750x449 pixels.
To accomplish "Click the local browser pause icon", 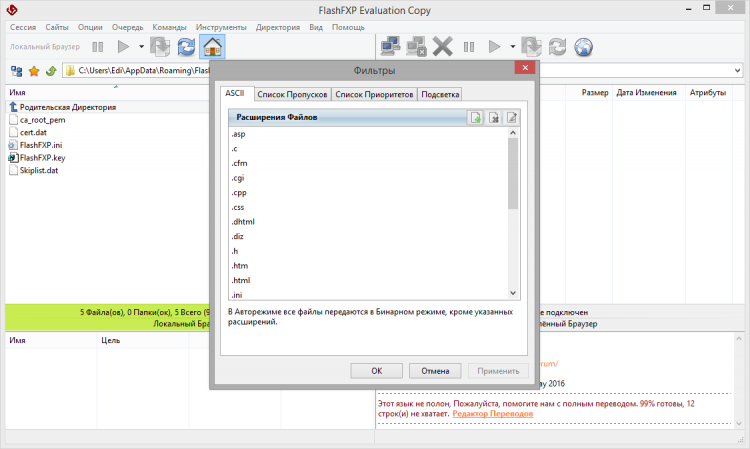I will coord(98,47).
